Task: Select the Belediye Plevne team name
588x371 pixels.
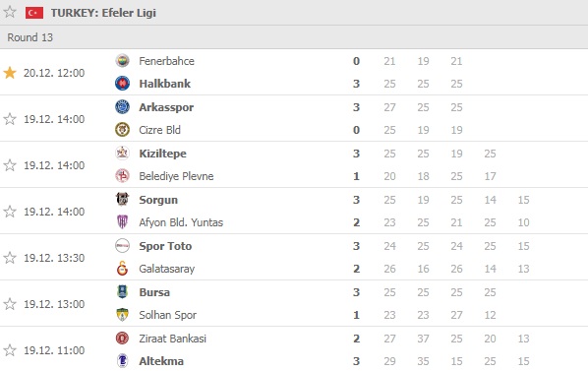Action: coord(176,176)
